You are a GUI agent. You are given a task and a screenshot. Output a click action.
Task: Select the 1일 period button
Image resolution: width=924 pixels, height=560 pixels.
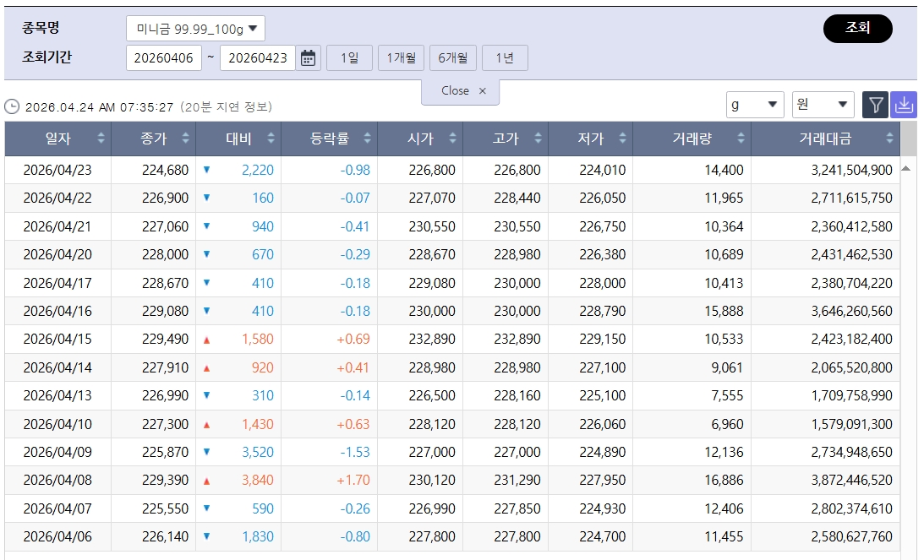(349, 57)
